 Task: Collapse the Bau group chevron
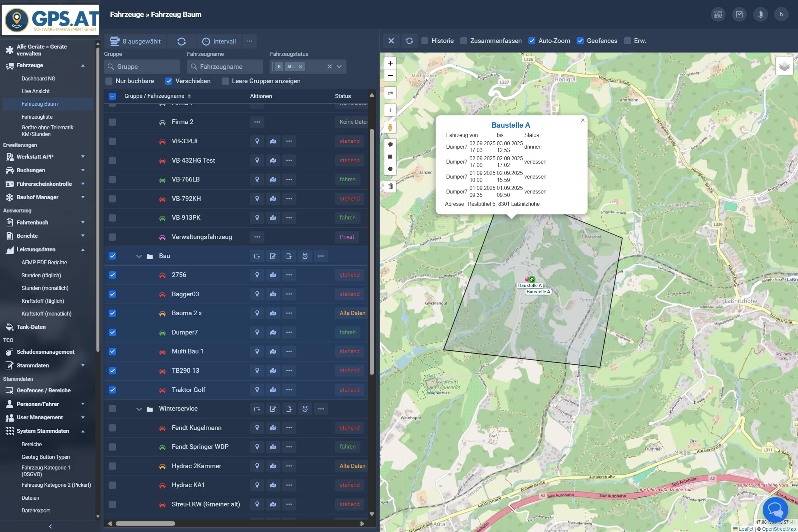pos(139,256)
